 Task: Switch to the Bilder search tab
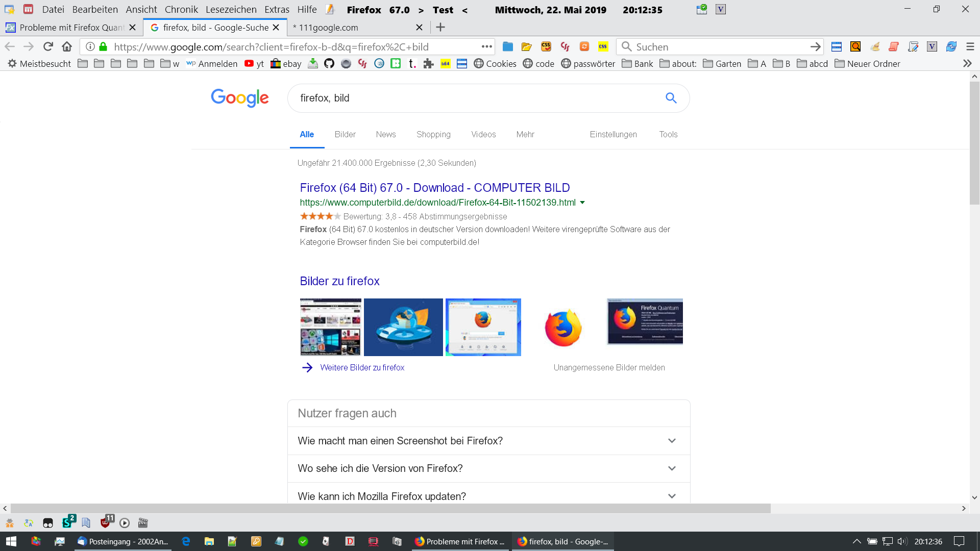tap(345, 134)
